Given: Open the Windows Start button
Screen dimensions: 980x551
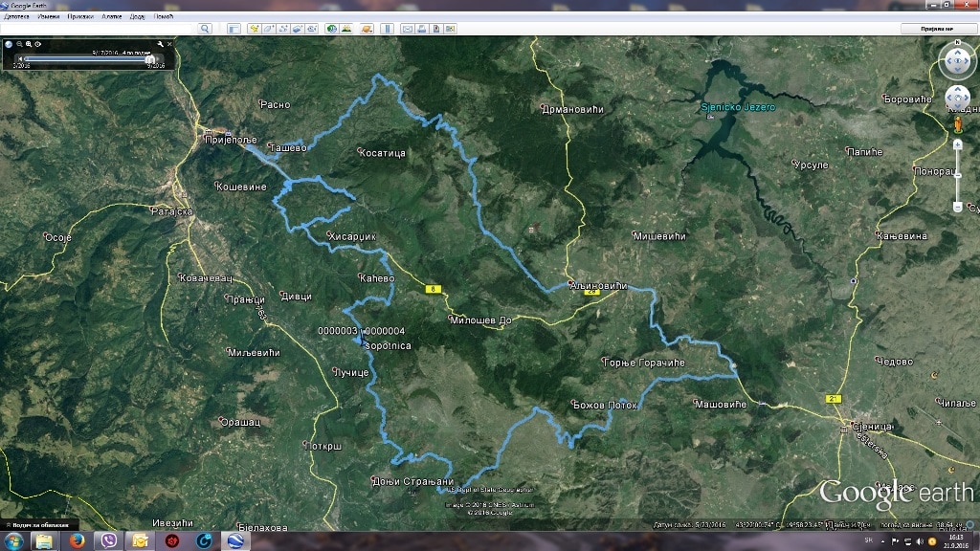Looking at the screenshot, I should click(x=13, y=541).
